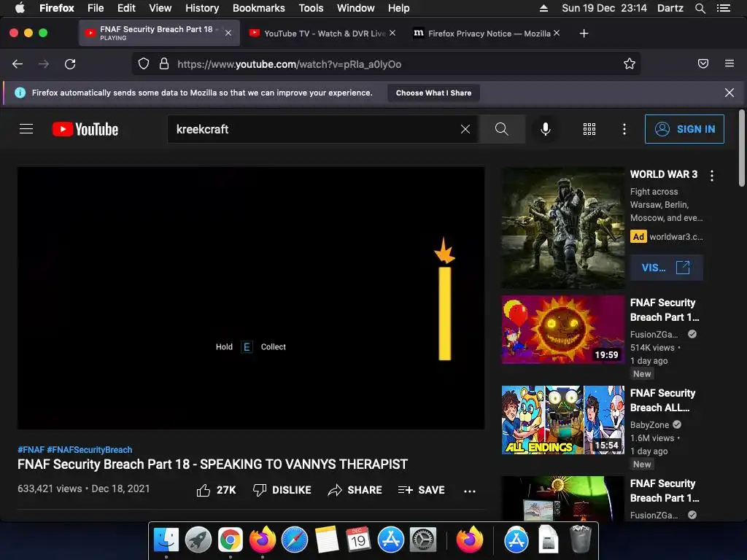Open the tracking protection shield icon
The height and width of the screenshot is (560, 747).
pyautogui.click(x=144, y=64)
